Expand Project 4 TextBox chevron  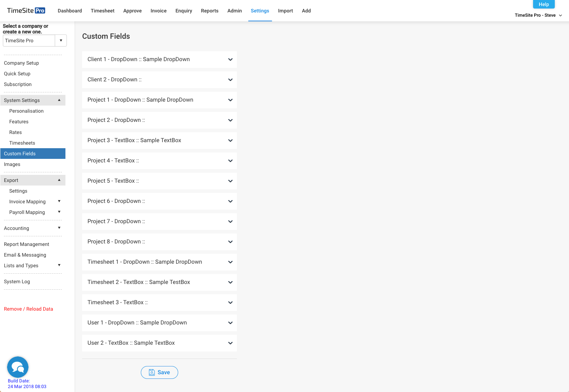pos(230,161)
